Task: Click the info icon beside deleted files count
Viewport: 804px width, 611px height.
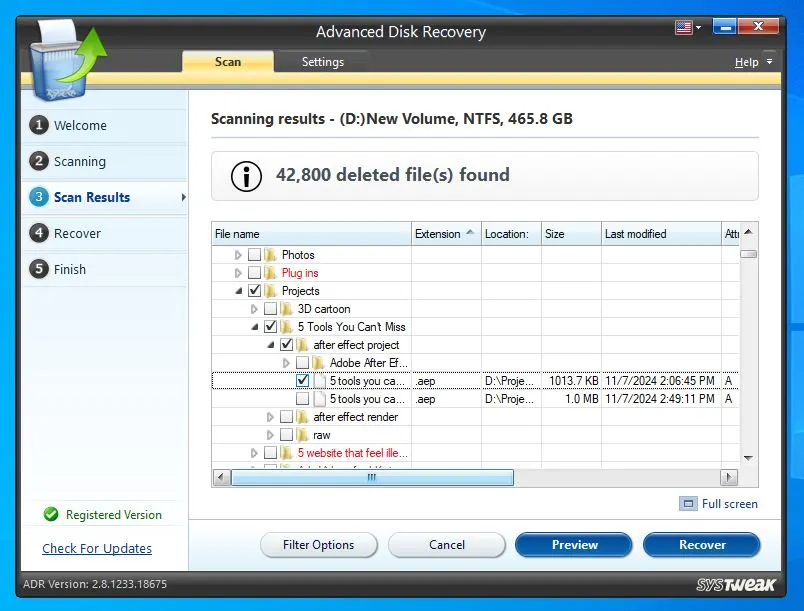Action: [x=246, y=175]
